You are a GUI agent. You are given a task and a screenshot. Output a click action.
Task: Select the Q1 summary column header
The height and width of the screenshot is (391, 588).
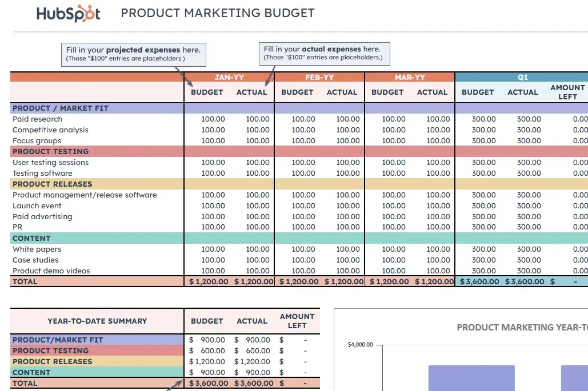pyautogui.click(x=521, y=77)
